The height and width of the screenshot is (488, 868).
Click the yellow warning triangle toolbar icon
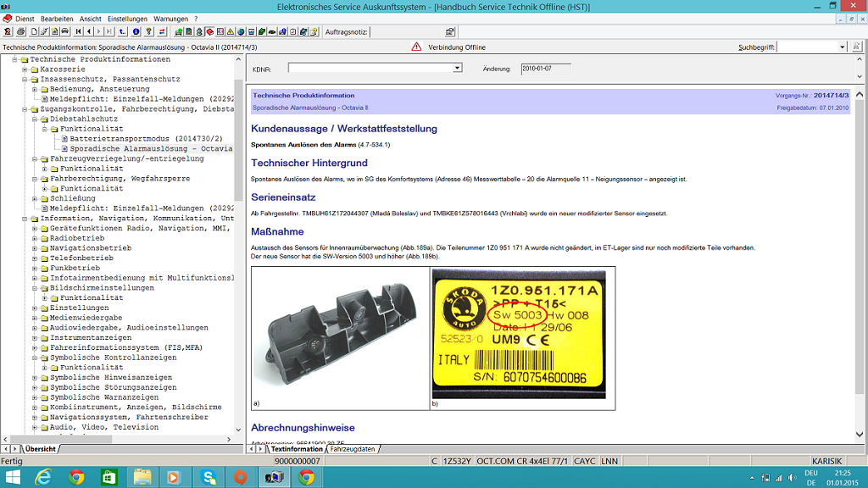(x=230, y=31)
